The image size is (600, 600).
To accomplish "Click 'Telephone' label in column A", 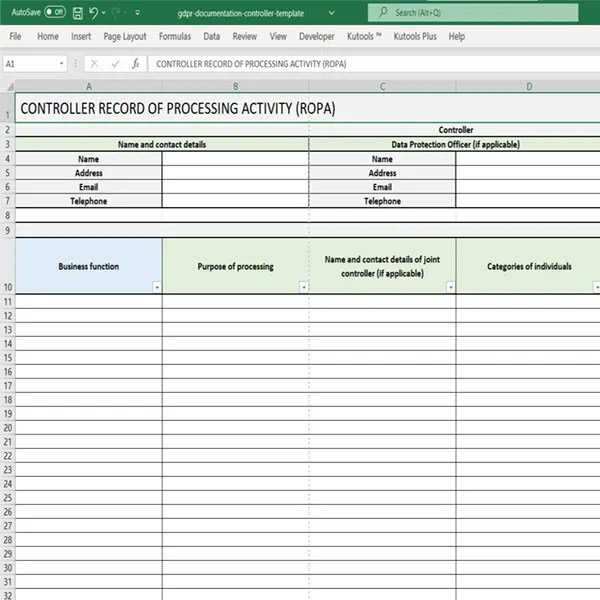I will 89,201.
